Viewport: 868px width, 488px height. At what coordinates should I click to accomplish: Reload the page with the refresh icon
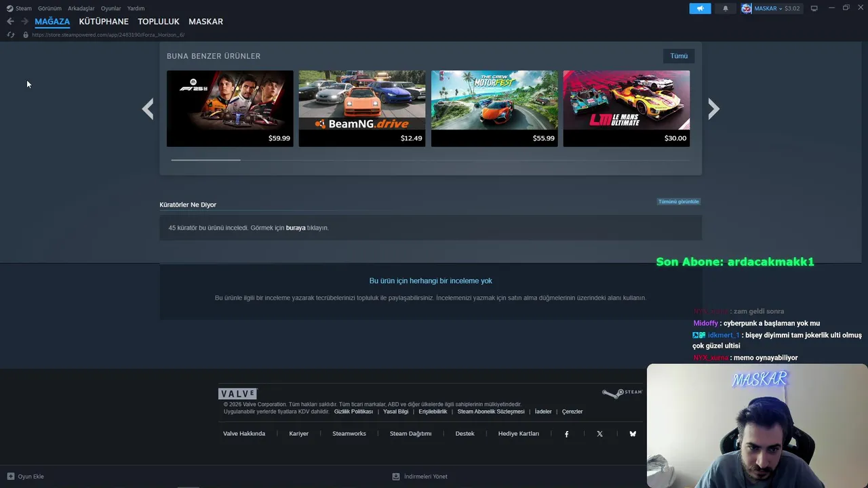11,35
